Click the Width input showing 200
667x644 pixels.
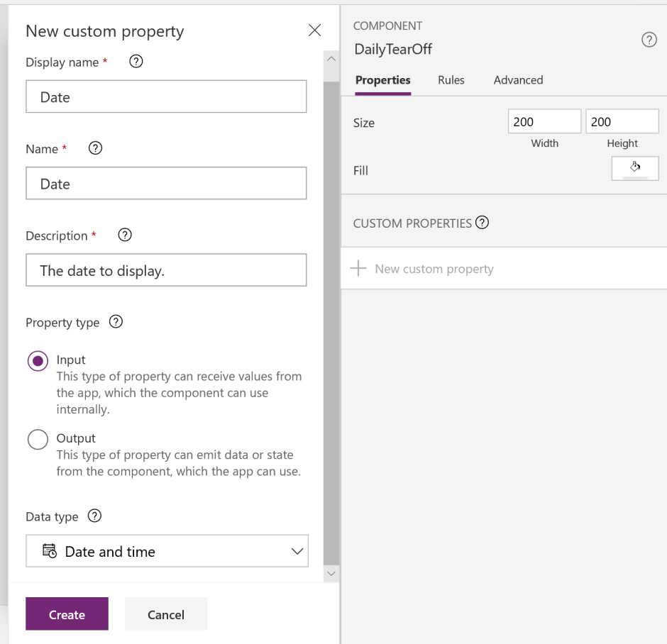tap(544, 121)
